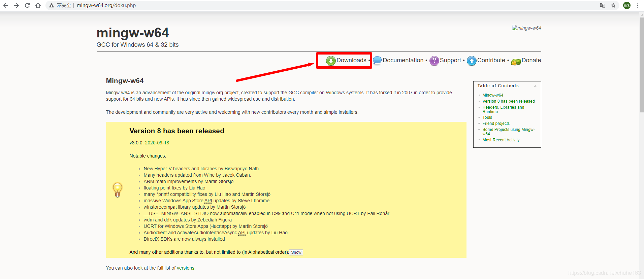644x279 pixels.
Task: Click 'Many headers updated from Wine' item
Action: click(x=197, y=175)
